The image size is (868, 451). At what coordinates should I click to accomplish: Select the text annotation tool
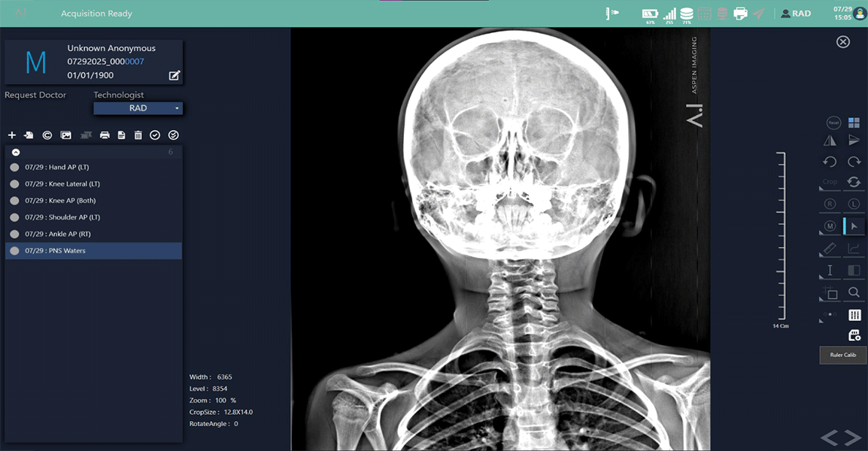tap(829, 269)
